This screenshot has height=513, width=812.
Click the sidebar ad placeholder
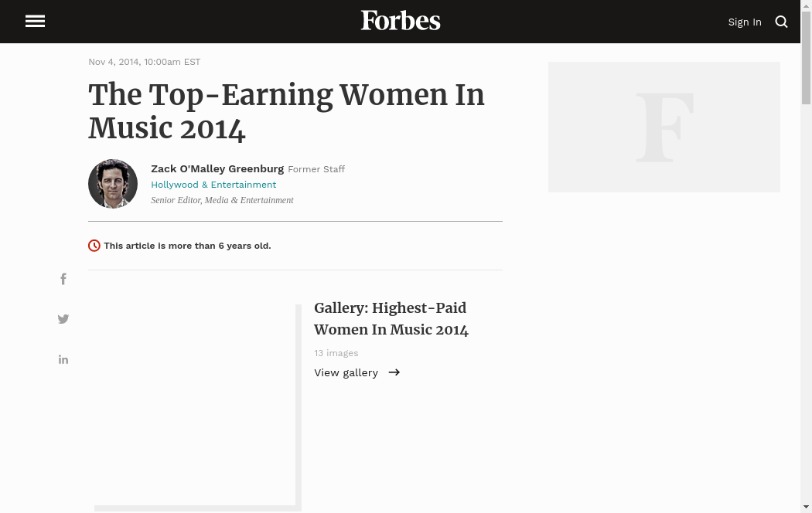pyautogui.click(x=664, y=127)
